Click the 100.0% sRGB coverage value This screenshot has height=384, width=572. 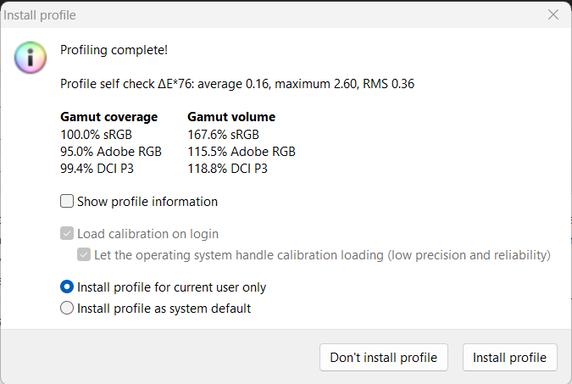click(96, 135)
